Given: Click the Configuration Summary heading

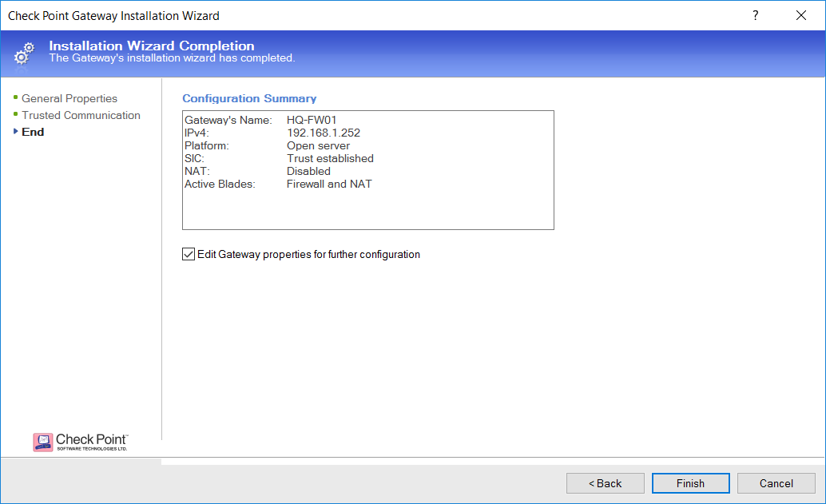Looking at the screenshot, I should 249,98.
